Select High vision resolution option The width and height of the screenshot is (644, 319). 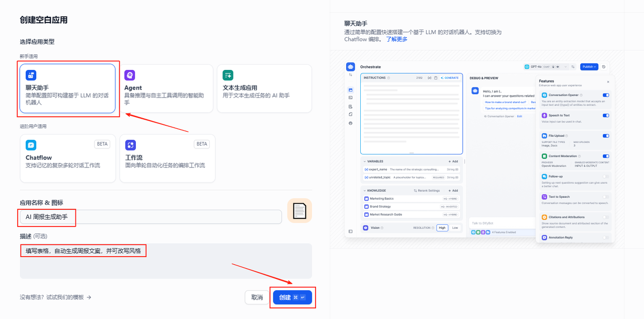pyautogui.click(x=442, y=228)
